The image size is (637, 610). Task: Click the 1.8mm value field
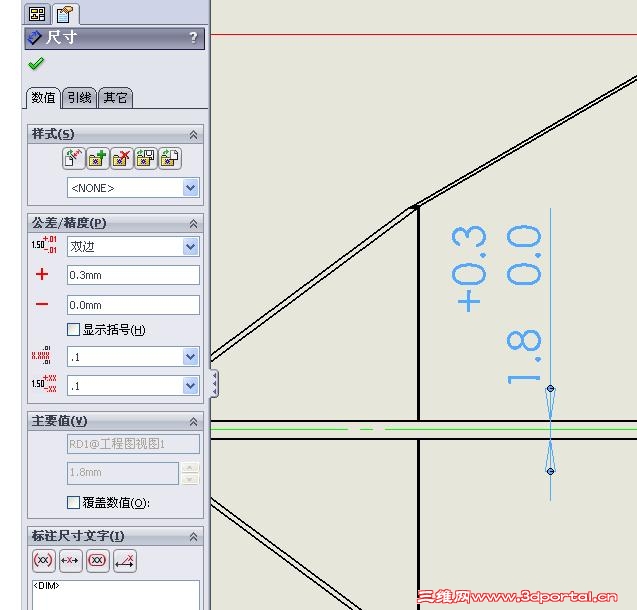123,473
